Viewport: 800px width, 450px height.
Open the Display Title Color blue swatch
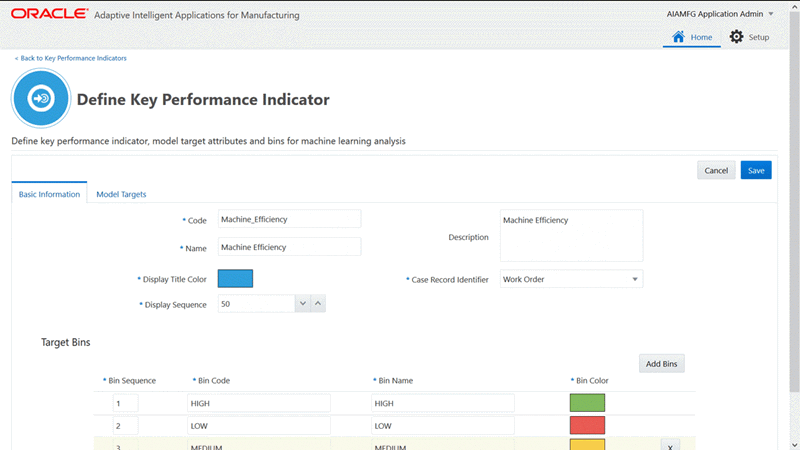click(235, 279)
